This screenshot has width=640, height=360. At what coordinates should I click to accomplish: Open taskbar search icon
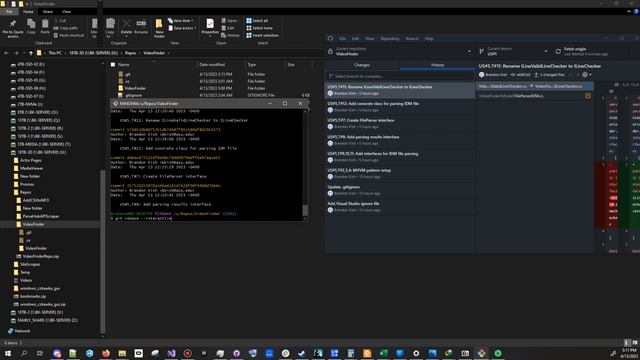(x=24, y=353)
